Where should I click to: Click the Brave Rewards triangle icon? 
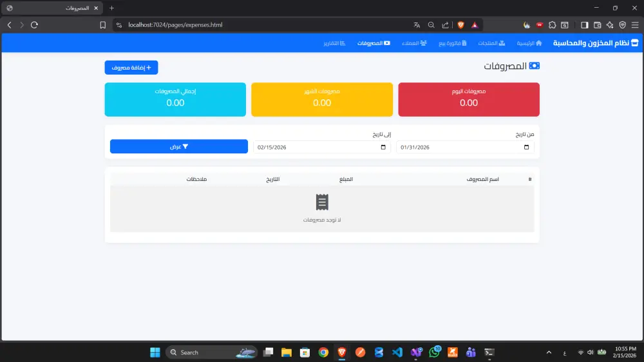coord(475,25)
